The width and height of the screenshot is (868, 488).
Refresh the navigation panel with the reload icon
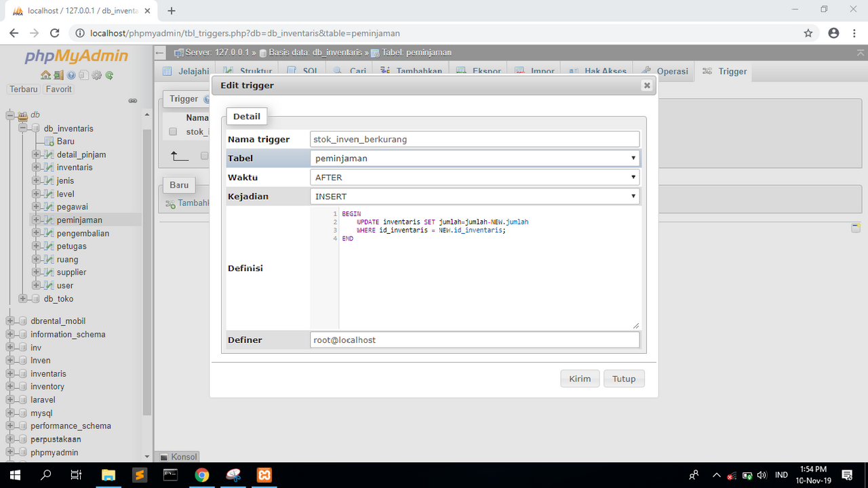[109, 75]
